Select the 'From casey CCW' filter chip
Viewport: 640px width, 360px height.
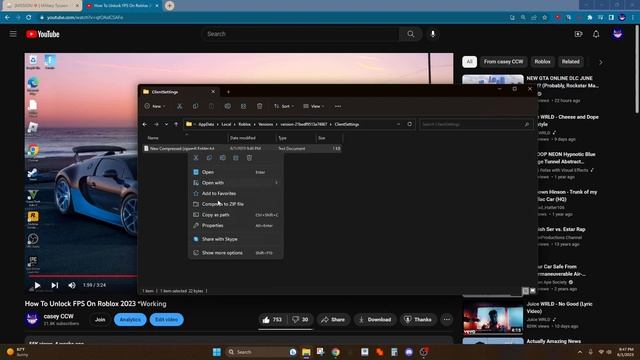[x=503, y=62]
